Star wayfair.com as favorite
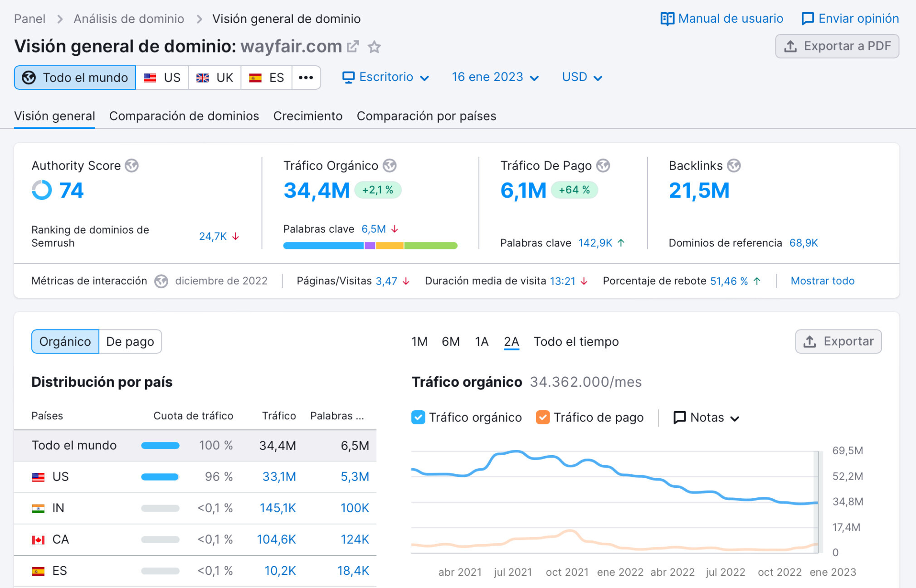Viewport: 916px width, 588px height. pyautogui.click(x=374, y=47)
